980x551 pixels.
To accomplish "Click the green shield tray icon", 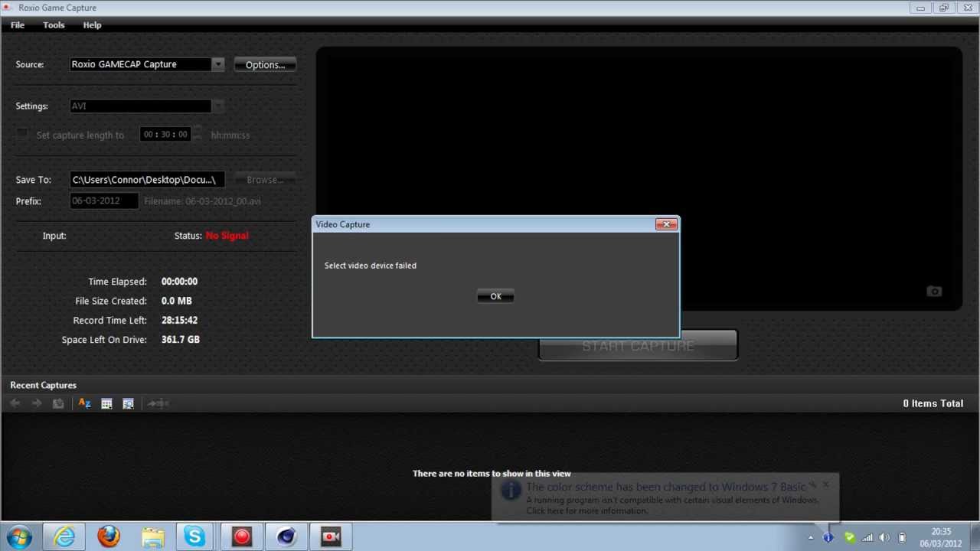I will pos(849,537).
